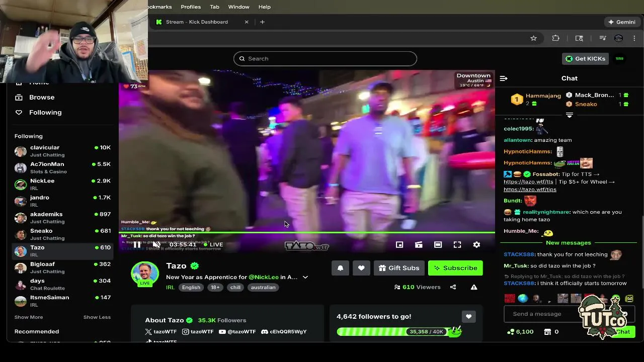
Task: Open @NickLee mention in stream title
Action: [x=264, y=277]
